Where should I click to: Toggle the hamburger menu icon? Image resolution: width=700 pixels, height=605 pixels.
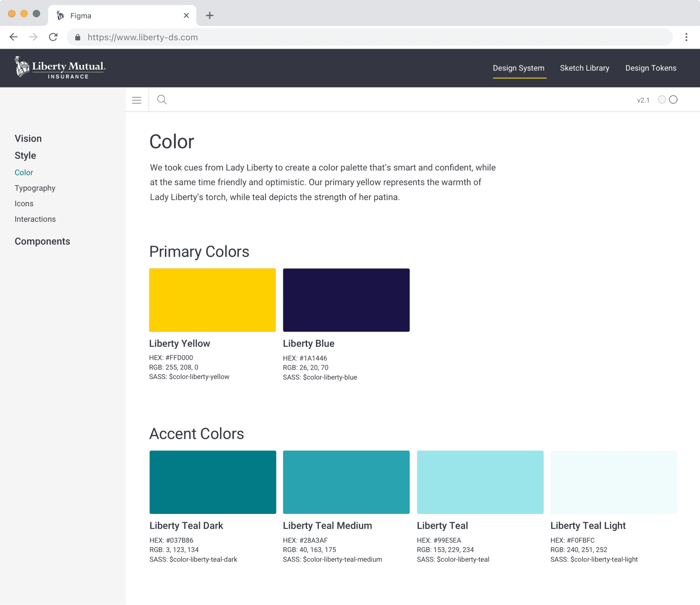(137, 100)
